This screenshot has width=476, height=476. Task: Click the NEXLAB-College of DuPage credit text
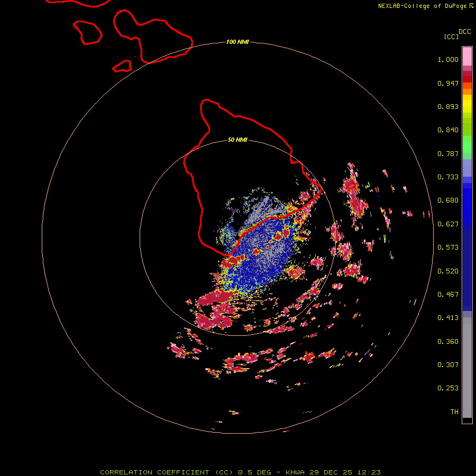pyautogui.click(x=423, y=6)
